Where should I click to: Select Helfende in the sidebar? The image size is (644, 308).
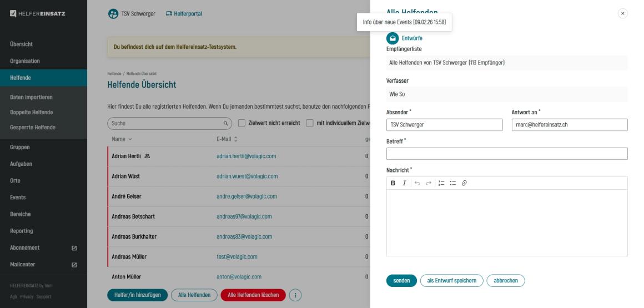43,78
